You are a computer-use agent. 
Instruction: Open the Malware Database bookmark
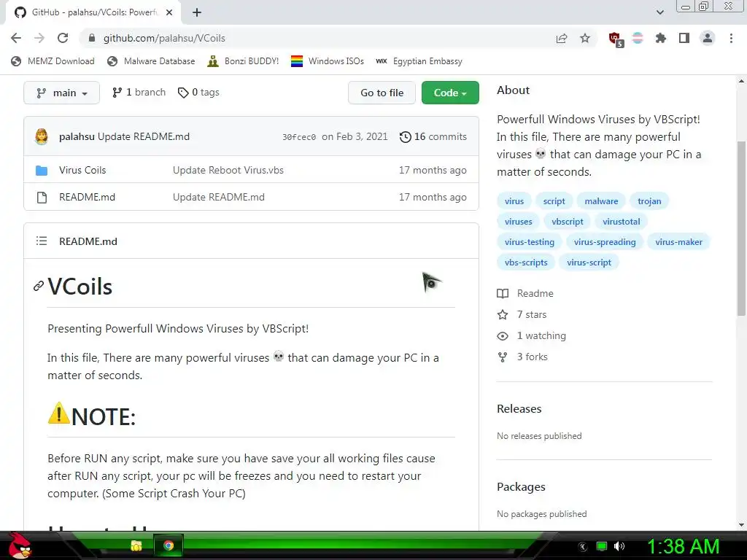click(x=151, y=61)
